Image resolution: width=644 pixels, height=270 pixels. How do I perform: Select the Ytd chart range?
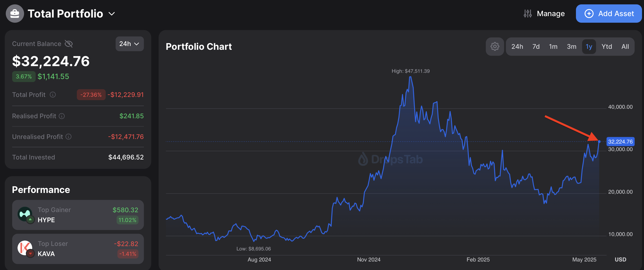click(x=607, y=47)
